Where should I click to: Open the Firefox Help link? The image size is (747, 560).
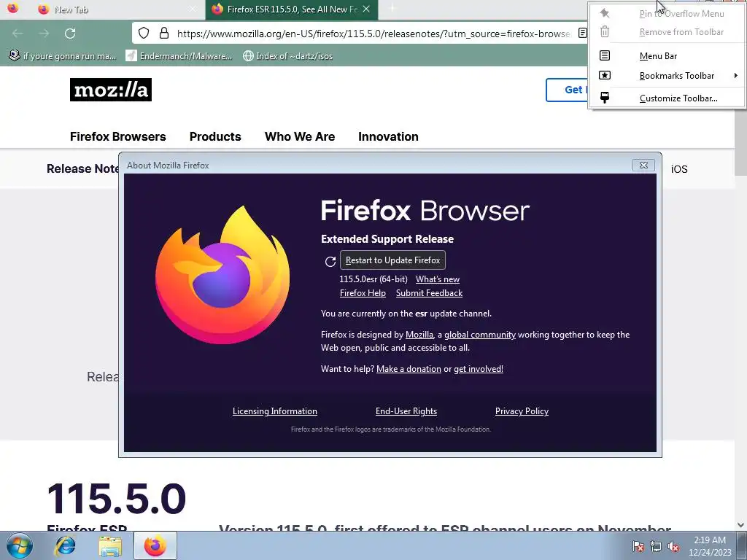coord(363,293)
